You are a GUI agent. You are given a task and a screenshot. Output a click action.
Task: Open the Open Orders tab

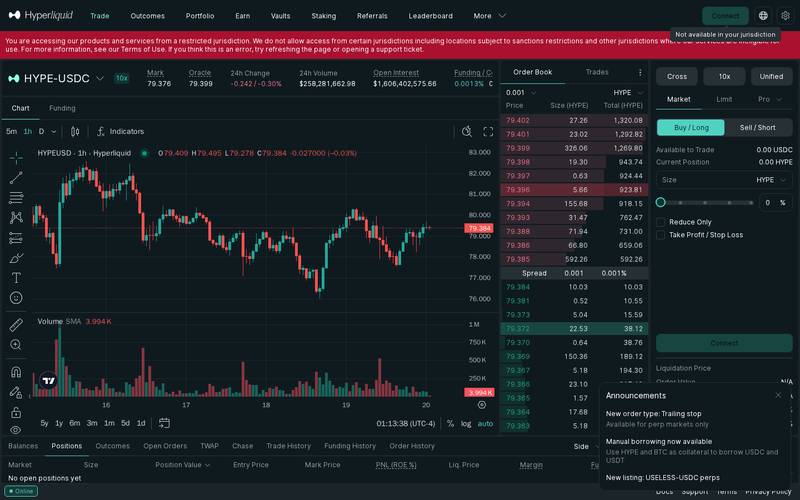point(165,446)
